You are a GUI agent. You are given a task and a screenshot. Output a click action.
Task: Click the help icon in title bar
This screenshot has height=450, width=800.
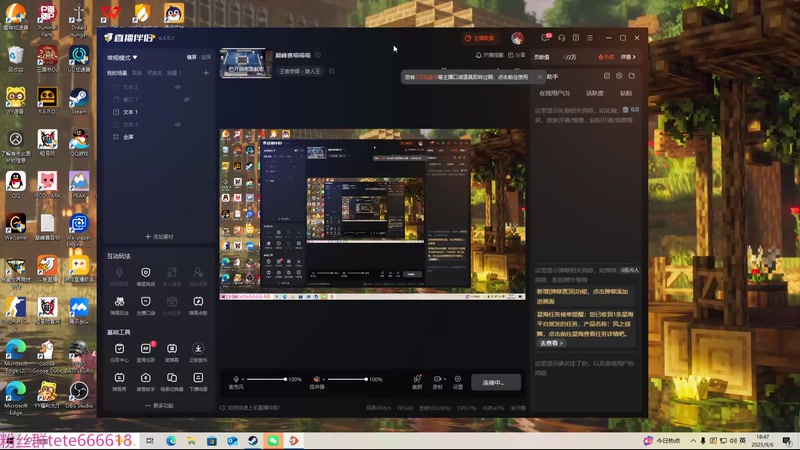[576, 38]
